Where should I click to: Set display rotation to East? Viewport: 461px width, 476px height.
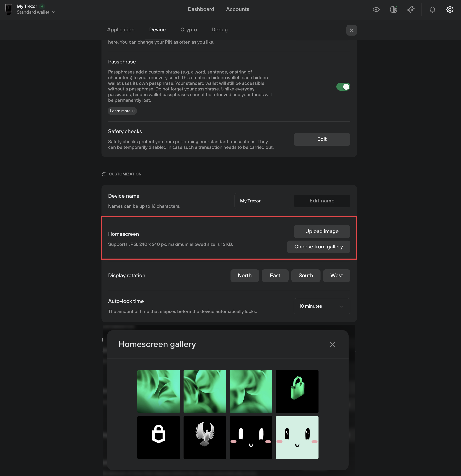pyautogui.click(x=275, y=276)
